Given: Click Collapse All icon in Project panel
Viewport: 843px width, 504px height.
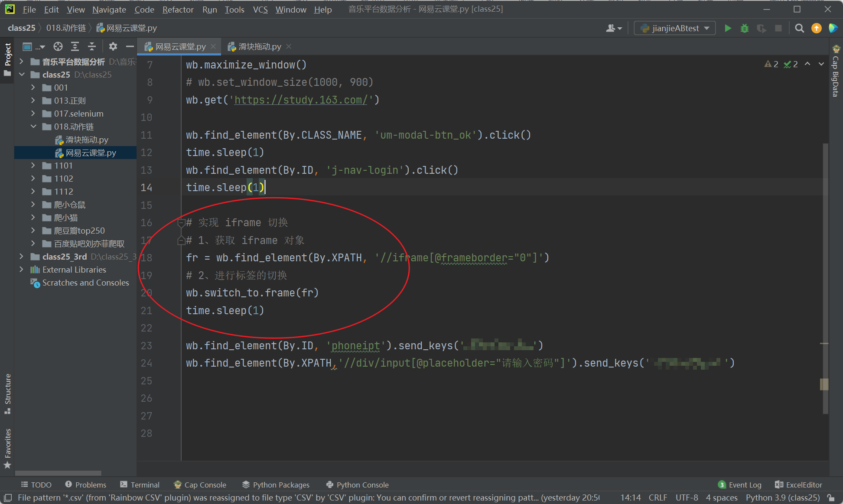Looking at the screenshot, I should point(92,46).
